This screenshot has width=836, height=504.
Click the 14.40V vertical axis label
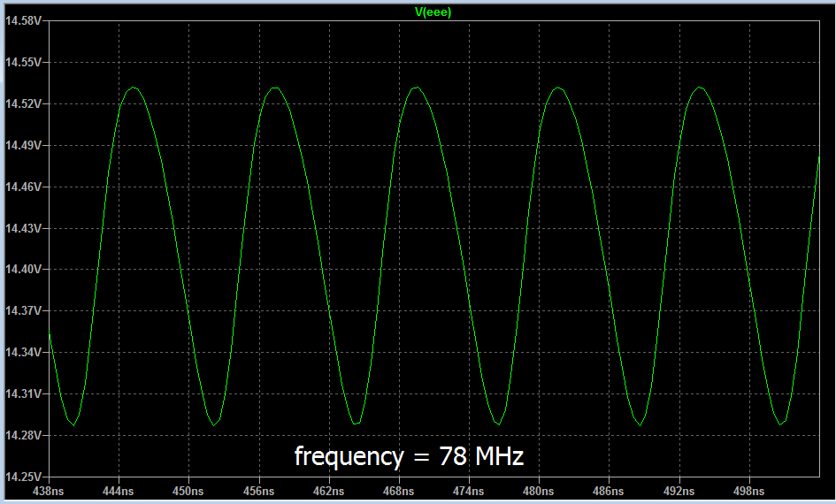[23, 270]
